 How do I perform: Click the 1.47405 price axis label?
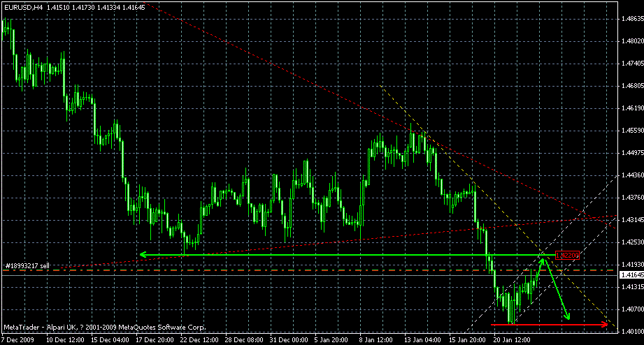(x=633, y=64)
